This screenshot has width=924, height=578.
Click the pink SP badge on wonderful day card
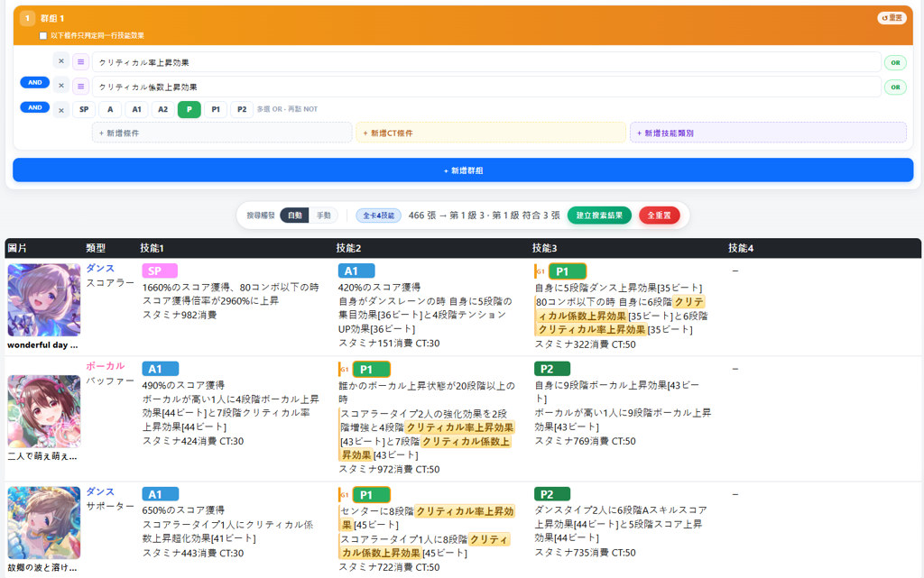[160, 271]
